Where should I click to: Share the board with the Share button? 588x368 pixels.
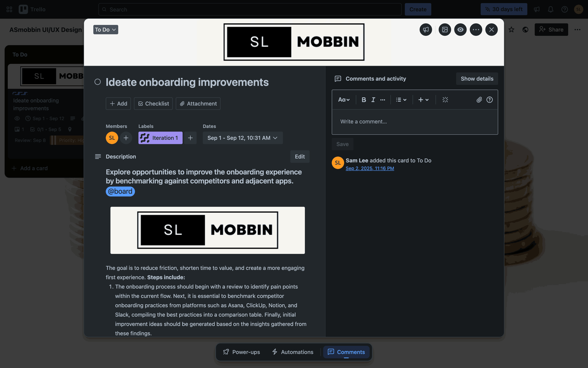[x=551, y=30]
